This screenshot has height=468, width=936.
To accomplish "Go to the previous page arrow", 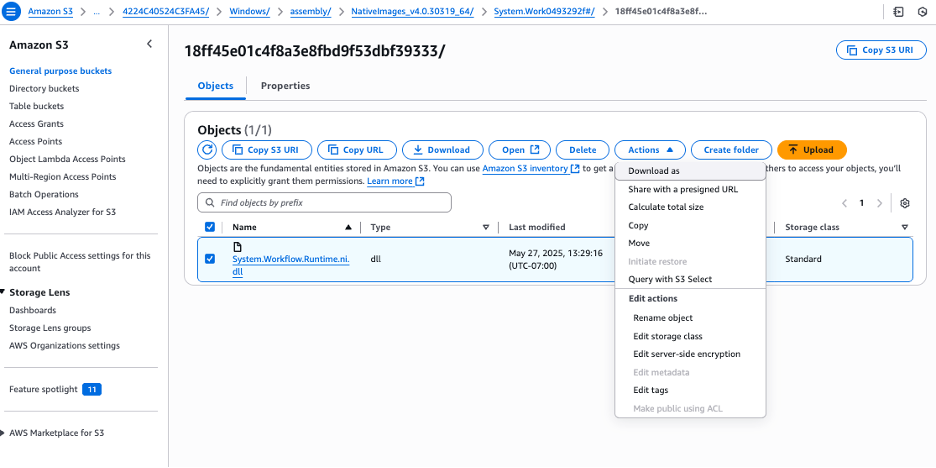I will coord(845,203).
